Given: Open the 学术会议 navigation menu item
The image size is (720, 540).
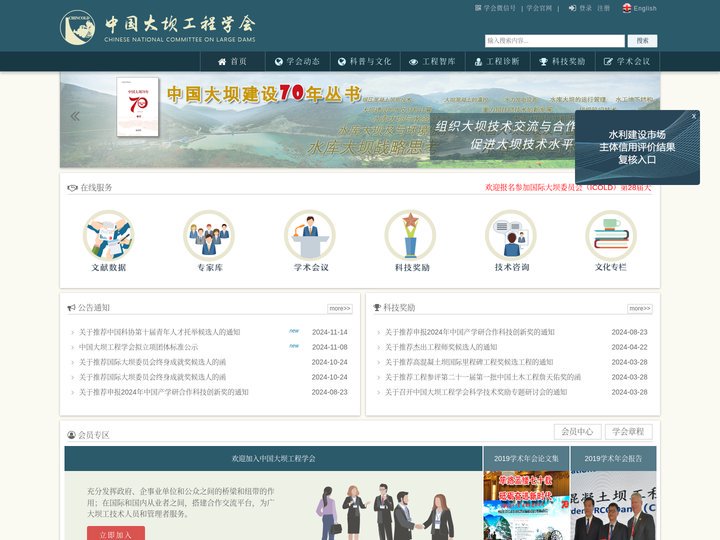Looking at the screenshot, I should coord(627,62).
